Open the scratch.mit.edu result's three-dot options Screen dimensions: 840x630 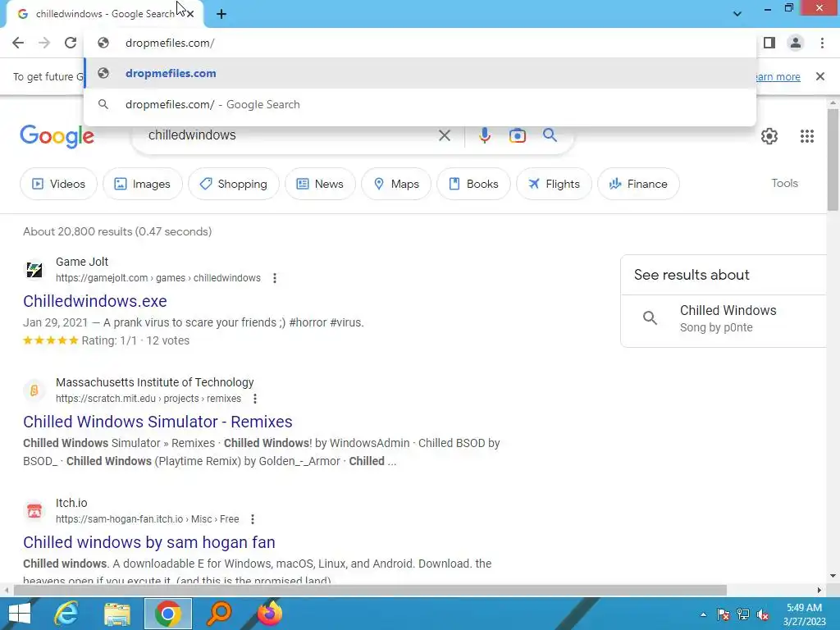(x=255, y=399)
